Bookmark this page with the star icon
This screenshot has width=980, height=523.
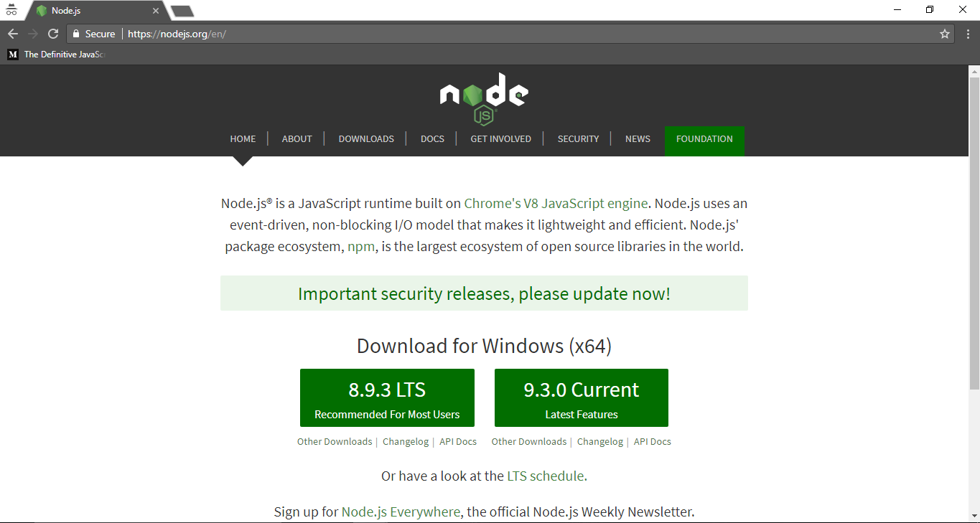pyautogui.click(x=945, y=34)
